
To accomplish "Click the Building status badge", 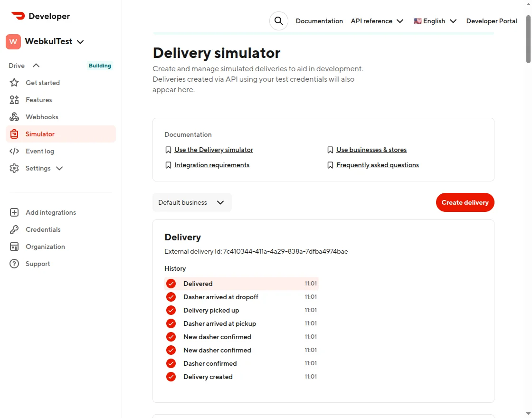I will [x=100, y=66].
